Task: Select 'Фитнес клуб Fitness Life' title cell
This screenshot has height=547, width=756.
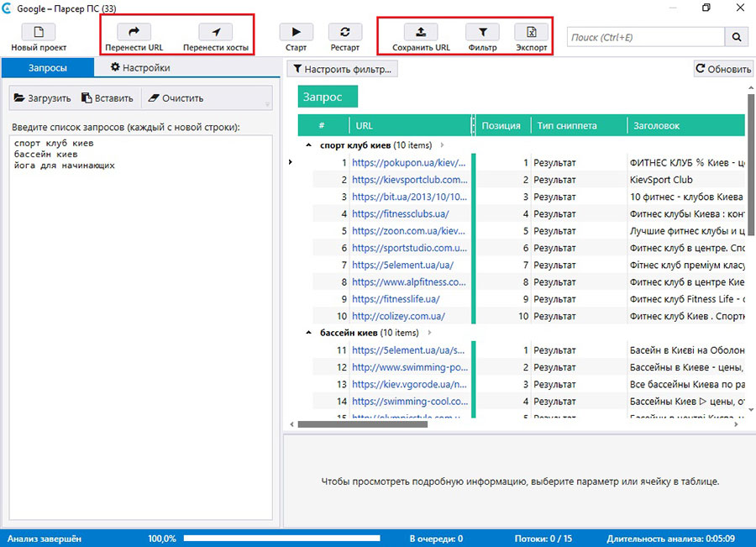Action: coord(686,299)
